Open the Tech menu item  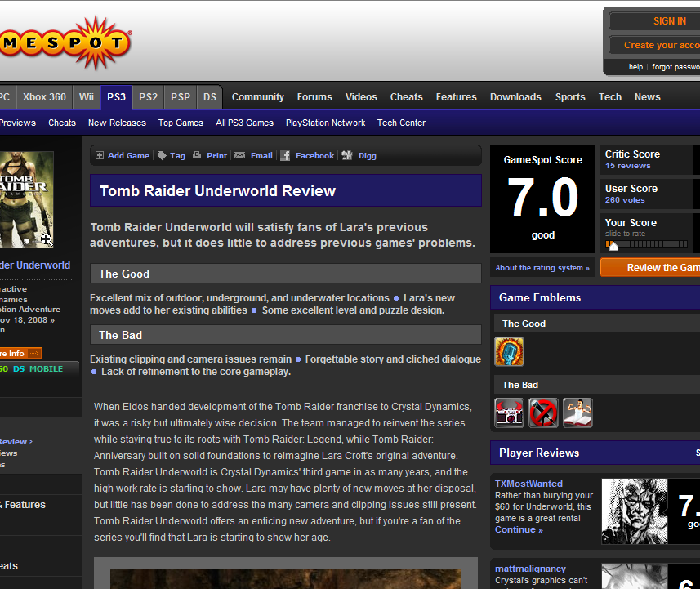[x=610, y=97]
